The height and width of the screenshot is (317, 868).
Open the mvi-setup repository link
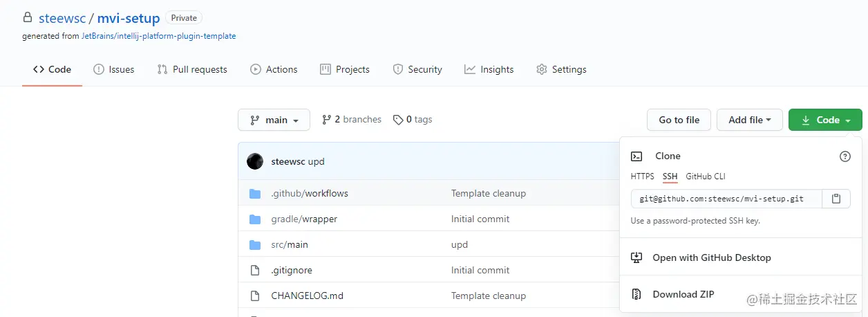(129, 18)
